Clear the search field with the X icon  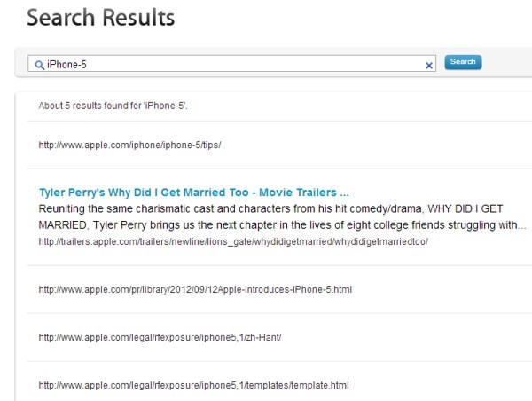[429, 65]
